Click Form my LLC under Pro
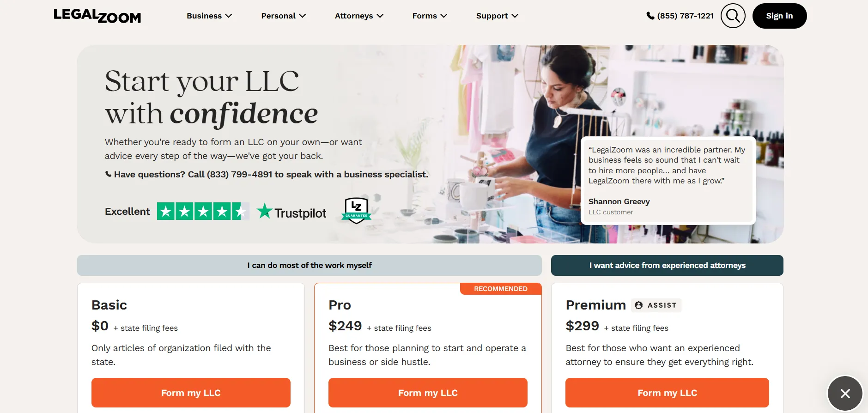The width and height of the screenshot is (868, 413). coord(428,393)
